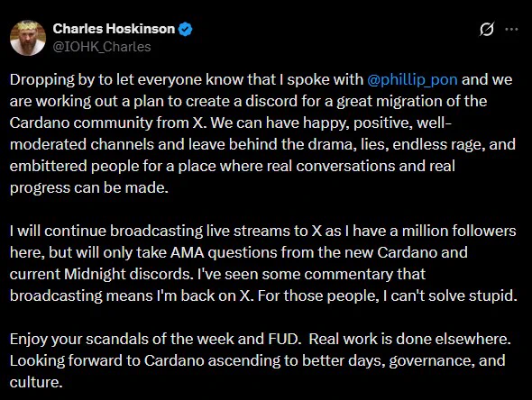Click the blue verified checkmark badge

pyautogui.click(x=185, y=29)
